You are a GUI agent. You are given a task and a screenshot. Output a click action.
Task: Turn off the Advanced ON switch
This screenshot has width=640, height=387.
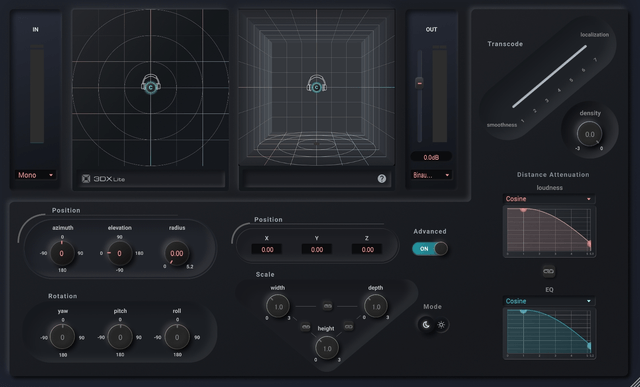(430, 249)
